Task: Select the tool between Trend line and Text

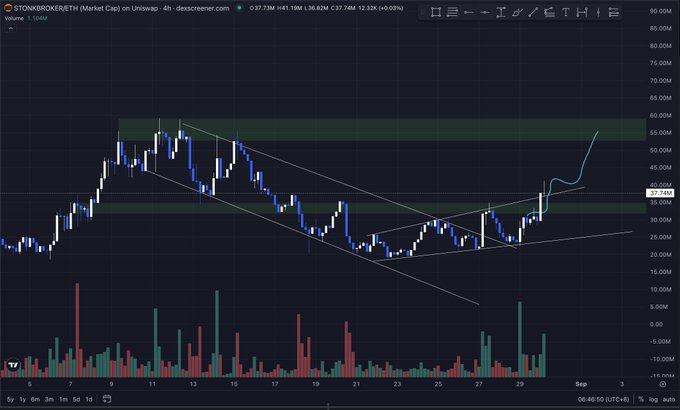Action: coord(549,12)
